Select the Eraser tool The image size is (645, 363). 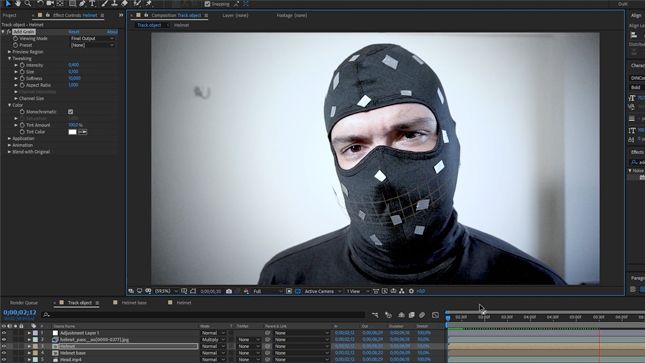click(124, 3)
